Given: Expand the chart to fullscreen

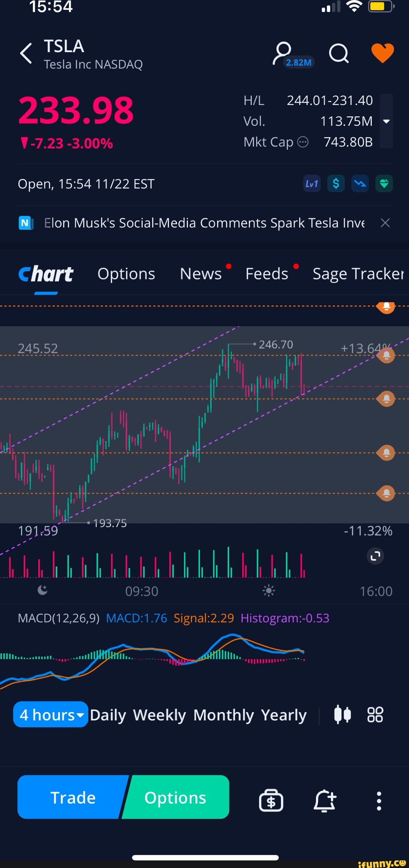Looking at the screenshot, I should (375, 556).
